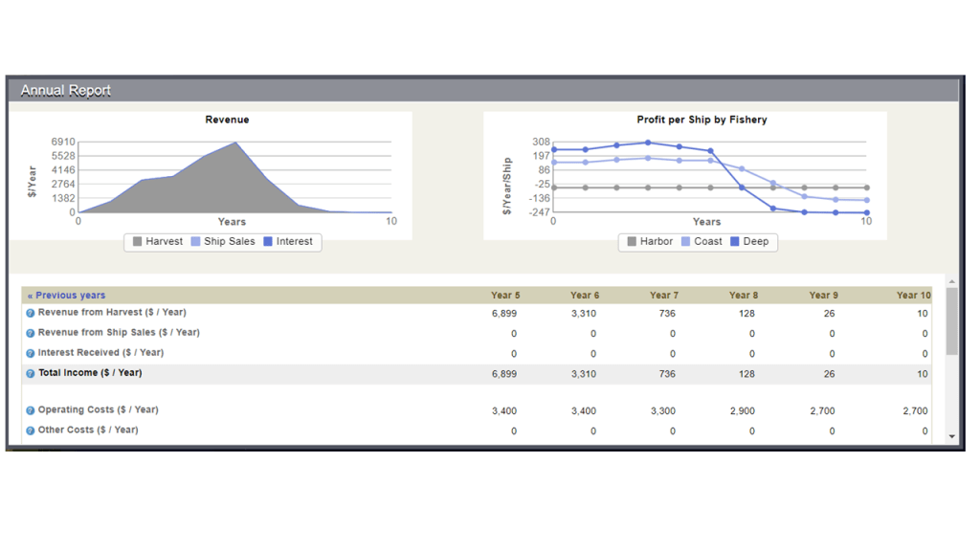This screenshot has width=980, height=551.
Task: Click help icon next to Total Income
Action: 31,373
